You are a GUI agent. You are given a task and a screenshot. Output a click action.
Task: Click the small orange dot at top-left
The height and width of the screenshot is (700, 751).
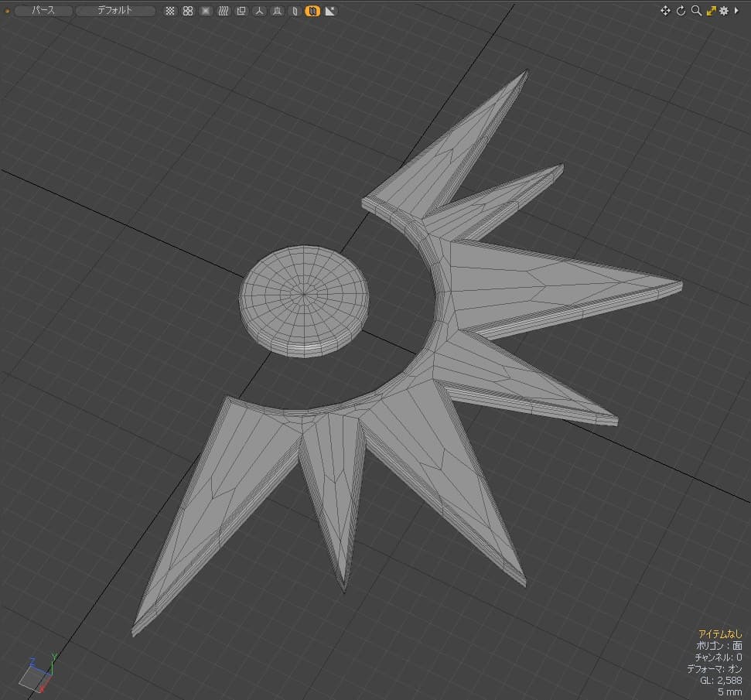pyautogui.click(x=7, y=11)
